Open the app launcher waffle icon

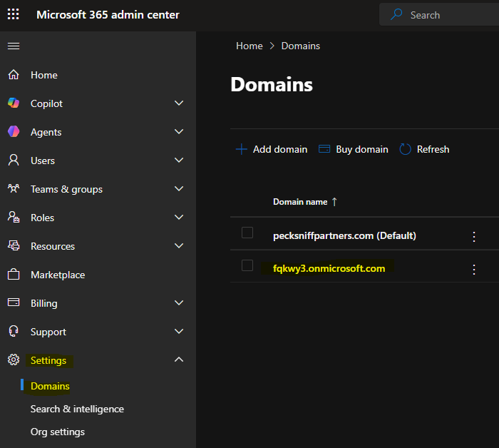coord(14,14)
